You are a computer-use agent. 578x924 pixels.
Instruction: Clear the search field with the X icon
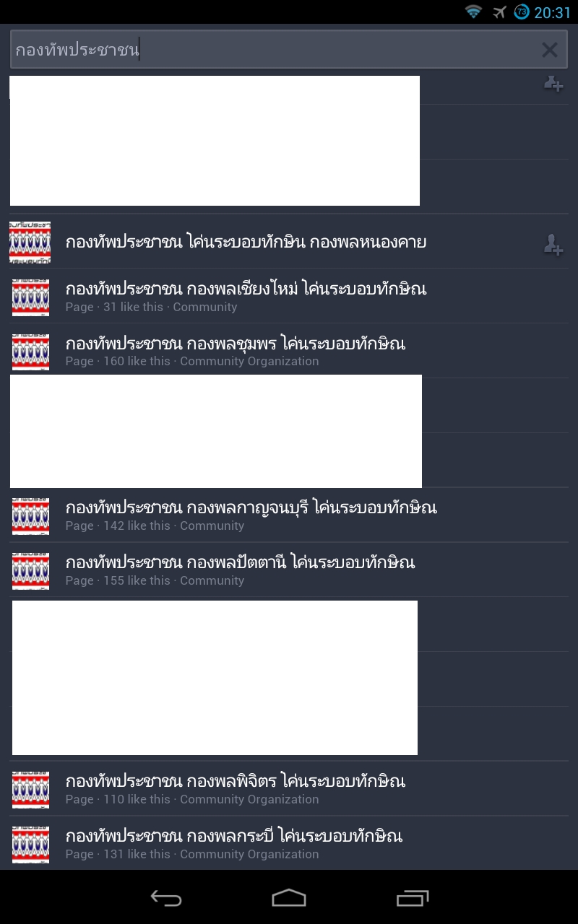coord(549,50)
